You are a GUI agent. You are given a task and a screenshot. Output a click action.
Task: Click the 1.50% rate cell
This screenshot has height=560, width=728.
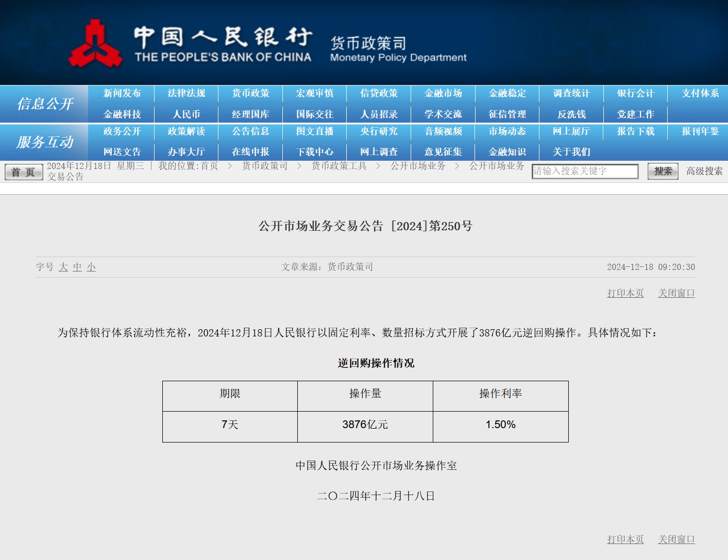pos(501,427)
